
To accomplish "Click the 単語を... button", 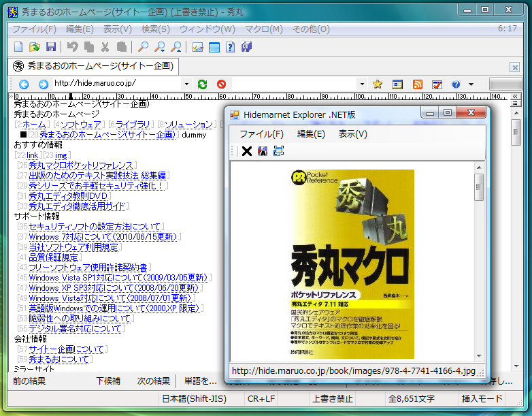I will click(200, 381).
